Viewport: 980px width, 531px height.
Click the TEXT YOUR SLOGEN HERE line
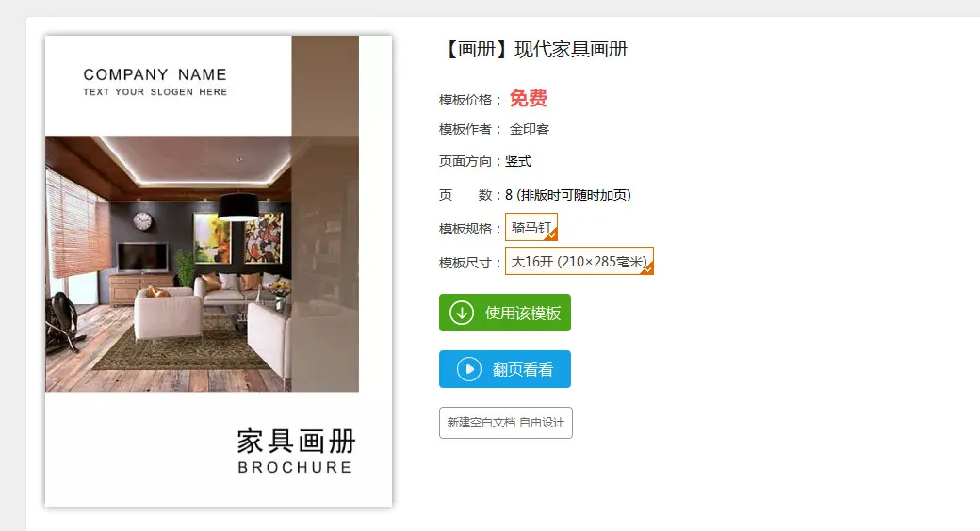coord(155,92)
